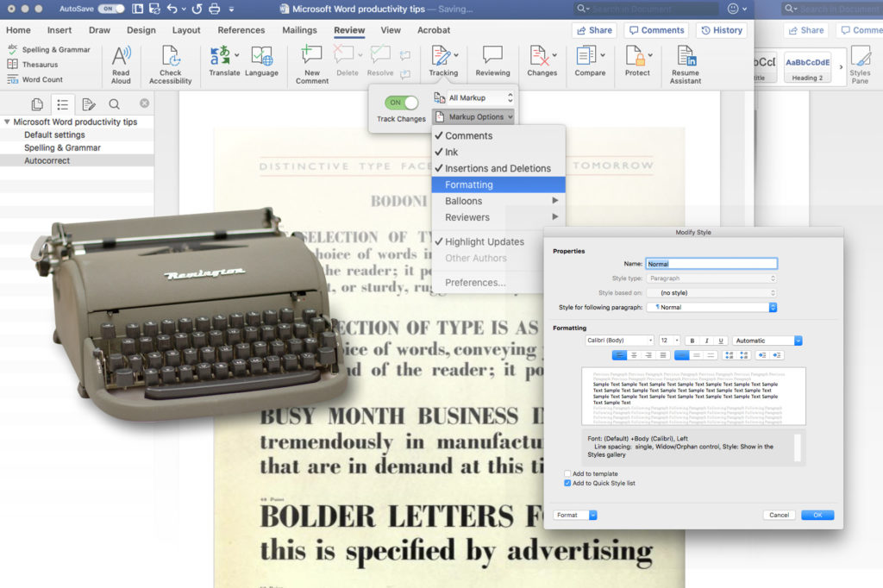Add a New Comment
The height and width of the screenshot is (588, 883).
(311, 56)
